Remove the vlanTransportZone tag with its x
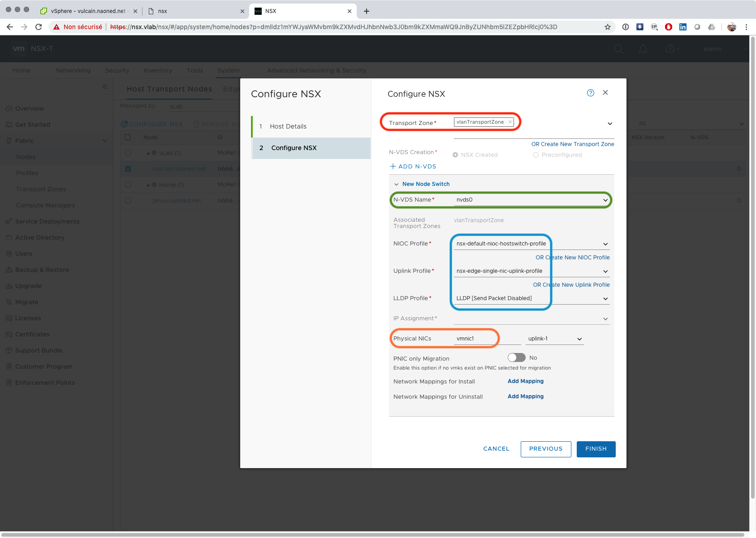 tap(510, 122)
